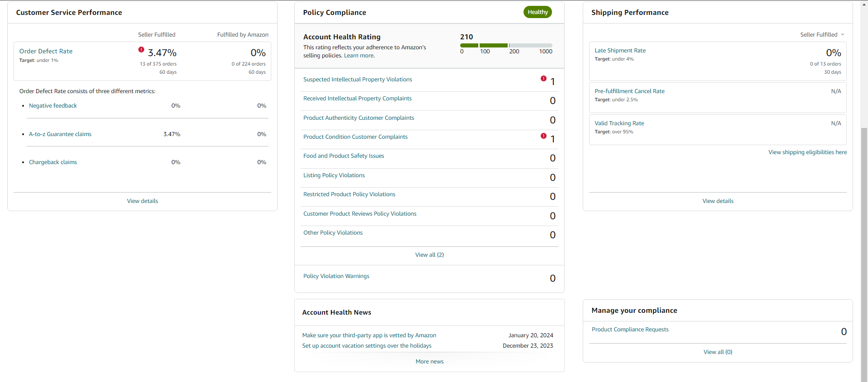Open Product Compliance Requests

pyautogui.click(x=630, y=330)
